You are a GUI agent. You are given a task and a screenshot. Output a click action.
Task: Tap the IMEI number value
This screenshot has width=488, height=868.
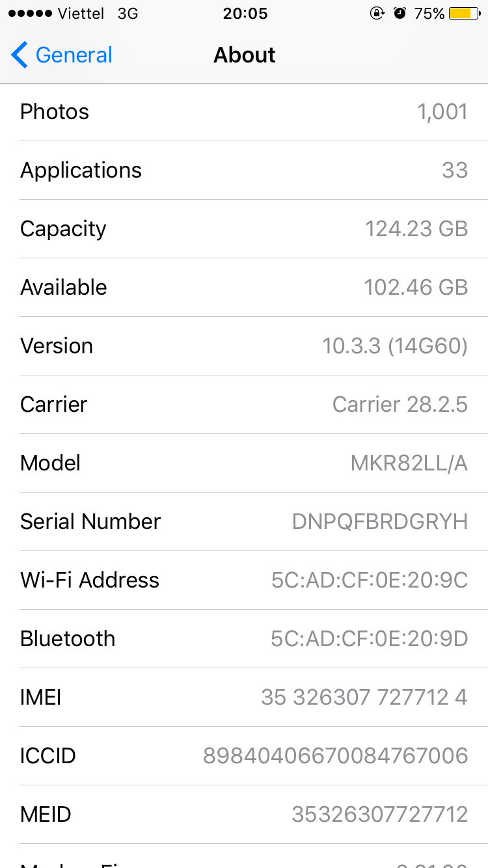coord(364,698)
